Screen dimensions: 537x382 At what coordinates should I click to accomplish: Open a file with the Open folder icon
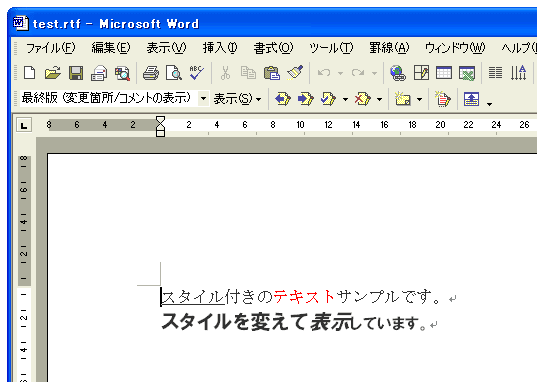pos(53,73)
